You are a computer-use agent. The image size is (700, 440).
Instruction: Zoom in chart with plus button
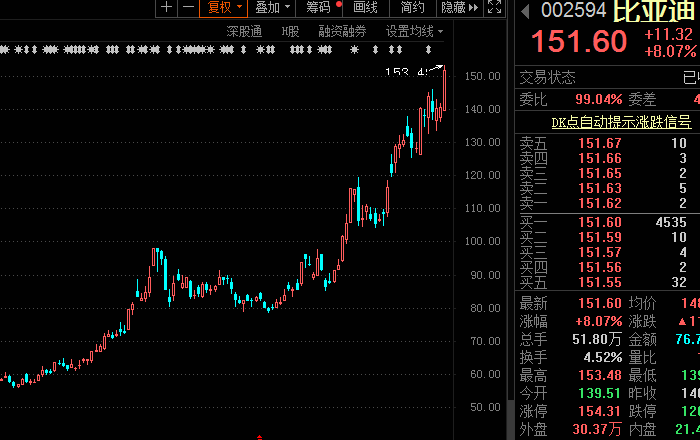coord(167,7)
